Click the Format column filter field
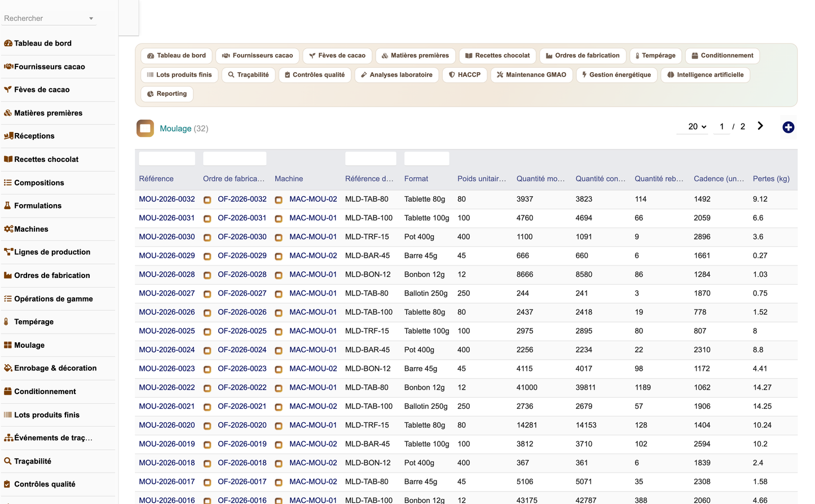This screenshot has height=504, width=815. pyautogui.click(x=427, y=158)
